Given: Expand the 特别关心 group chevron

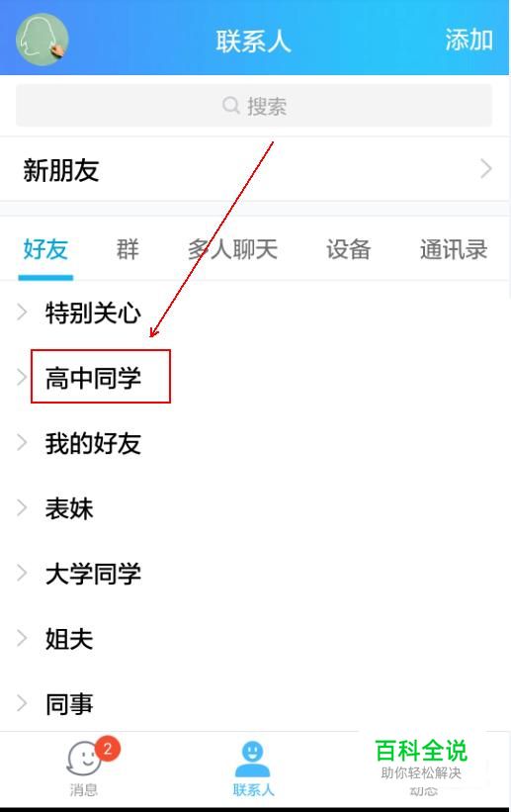Looking at the screenshot, I should 22,312.
